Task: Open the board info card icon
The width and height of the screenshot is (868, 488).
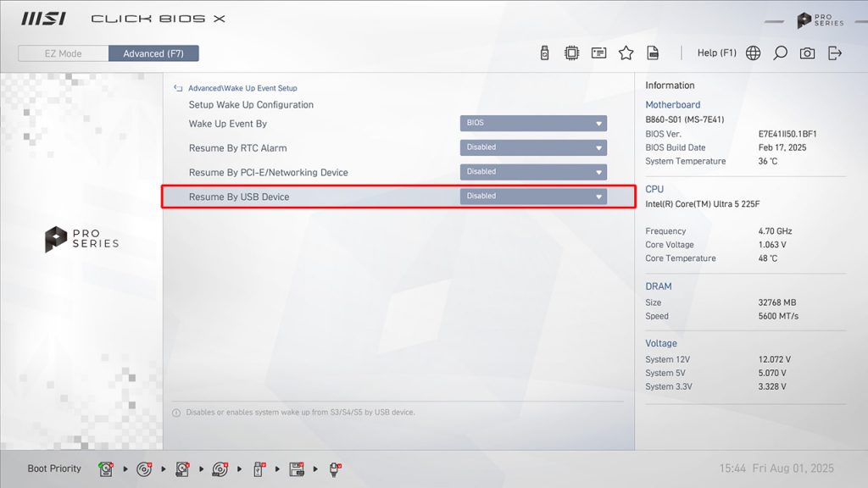Action: pyautogui.click(x=598, y=53)
